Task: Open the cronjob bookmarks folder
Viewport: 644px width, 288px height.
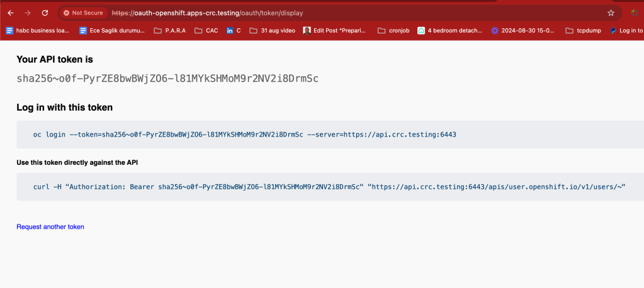Action: tap(393, 30)
